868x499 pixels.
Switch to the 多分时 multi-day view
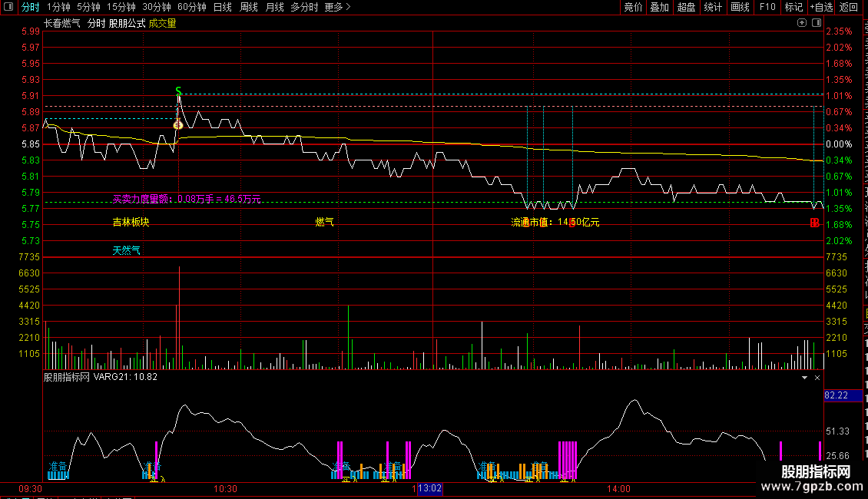[304, 7]
